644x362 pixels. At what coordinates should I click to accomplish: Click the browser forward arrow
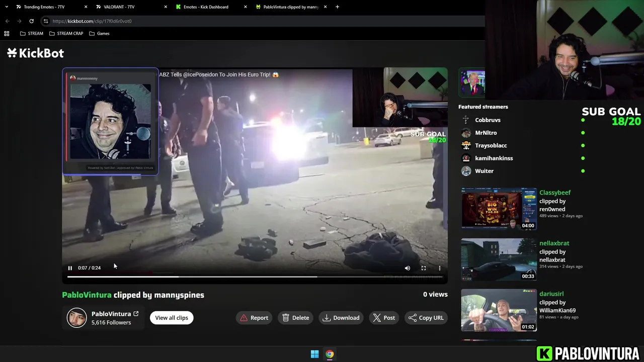click(x=19, y=21)
